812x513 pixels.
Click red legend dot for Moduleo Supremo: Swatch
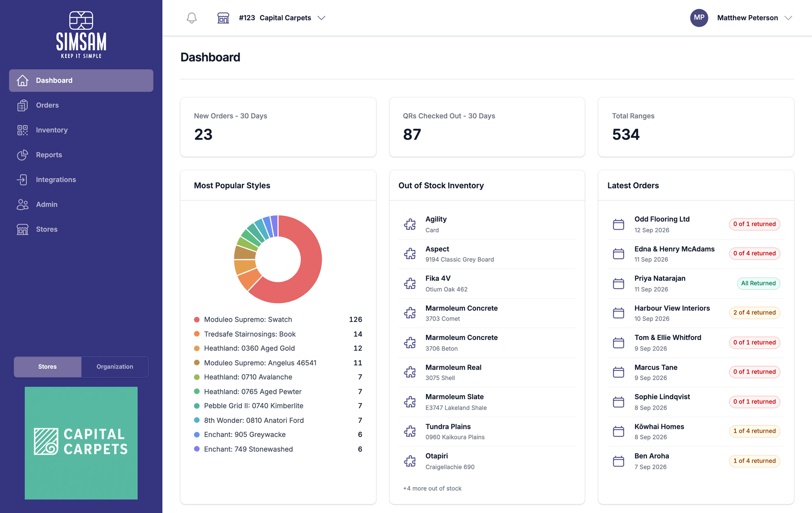197,319
